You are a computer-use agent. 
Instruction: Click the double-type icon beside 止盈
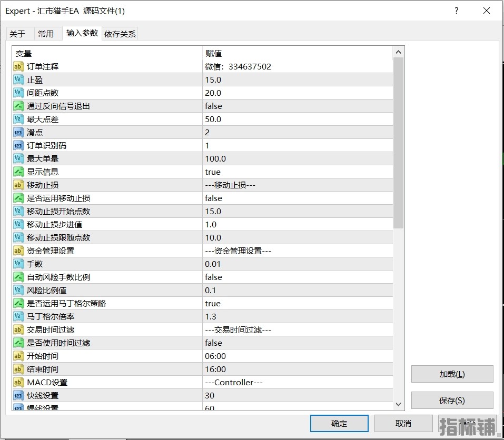point(18,79)
